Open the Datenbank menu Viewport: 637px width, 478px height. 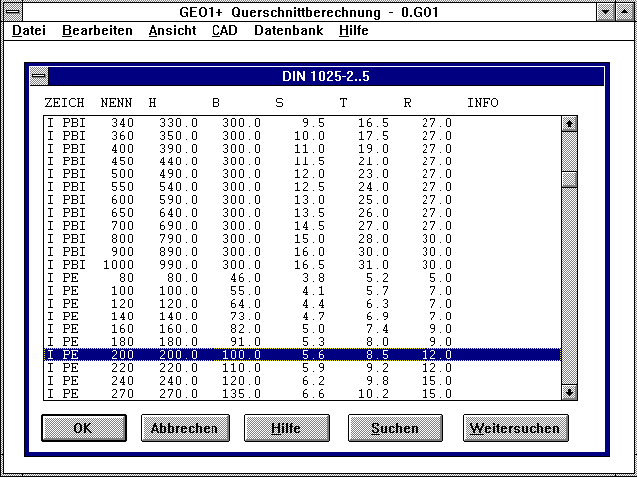click(x=288, y=31)
